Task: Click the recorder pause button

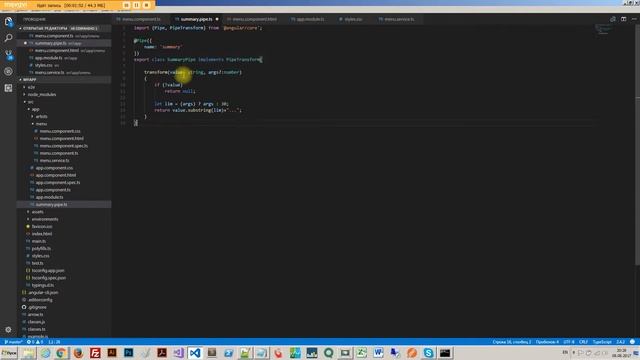Action: tap(136, 5)
